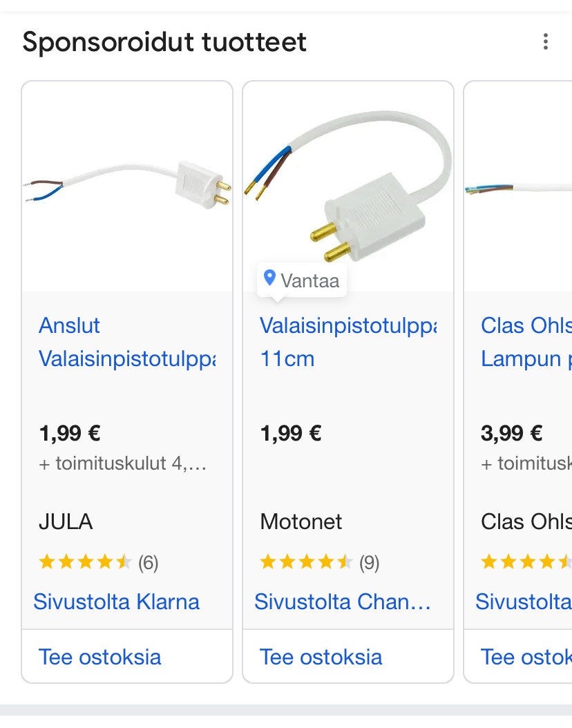Click the Motonet store name
Viewport: 572px width, 728px height.
pyautogui.click(x=301, y=521)
